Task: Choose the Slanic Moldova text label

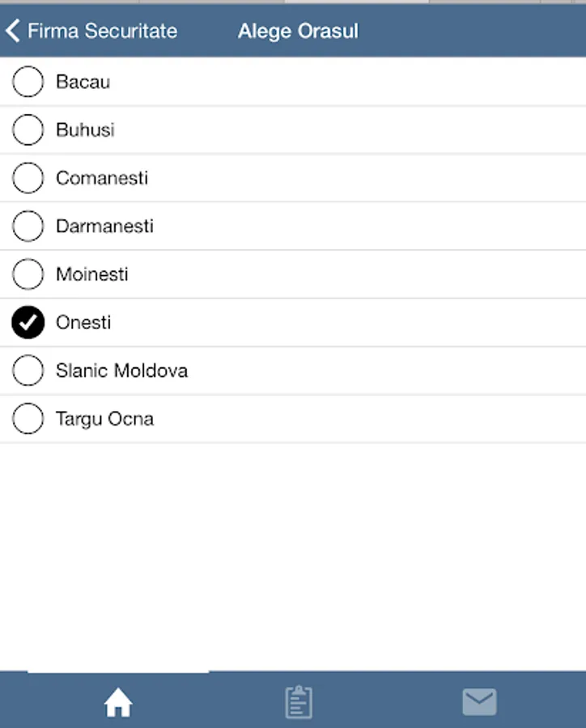Action: point(121,370)
